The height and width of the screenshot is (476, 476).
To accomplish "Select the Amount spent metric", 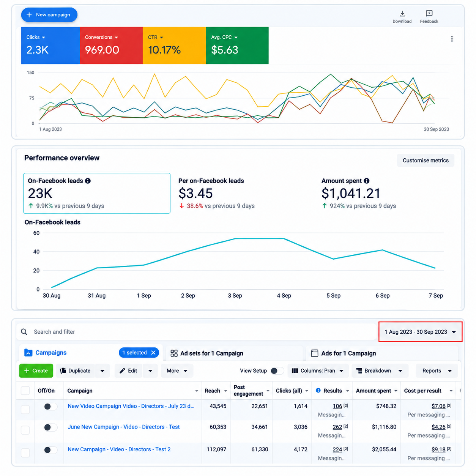I will pos(359,193).
